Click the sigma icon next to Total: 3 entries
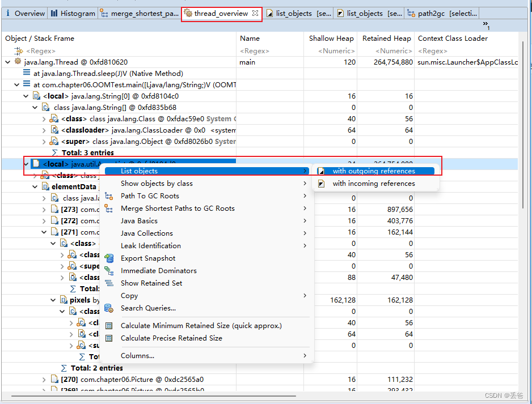Screen dimensions: 532x404 coord(54,153)
